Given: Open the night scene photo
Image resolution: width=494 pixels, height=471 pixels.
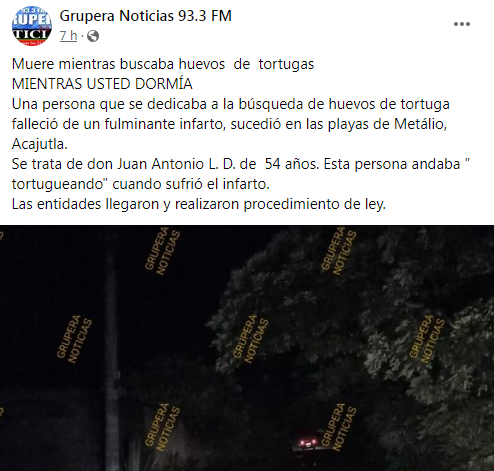Looking at the screenshot, I should tap(247, 348).
